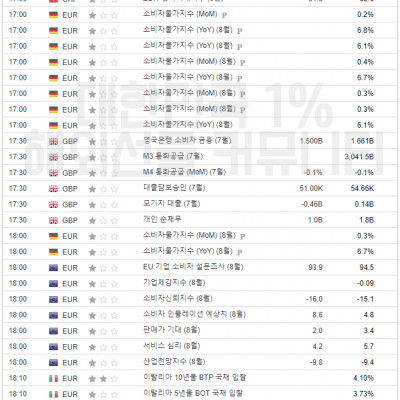Open the 개인 순재무 event
This screenshot has height=400, width=400.
[162, 220]
